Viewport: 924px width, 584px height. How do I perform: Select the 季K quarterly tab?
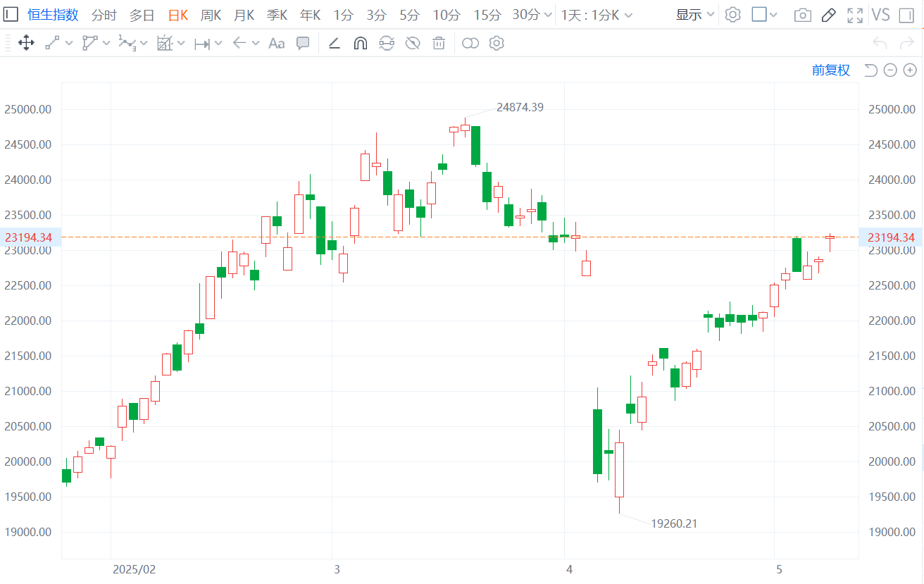pos(277,15)
